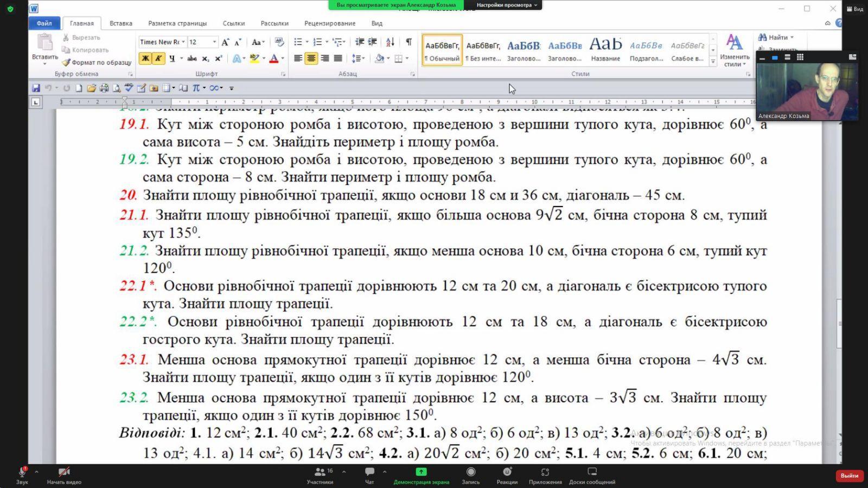Apply red font color
Viewport: 868px width, 488px height.
(x=273, y=59)
